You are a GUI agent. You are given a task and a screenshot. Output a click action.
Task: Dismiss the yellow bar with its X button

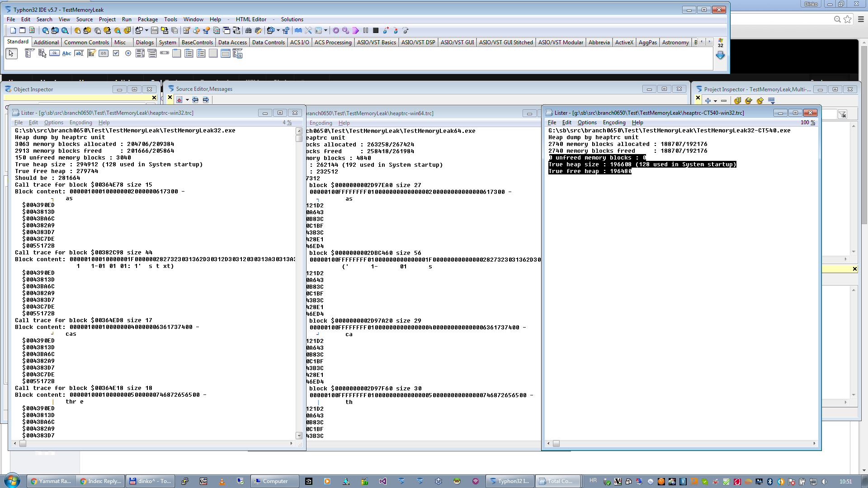coord(854,269)
